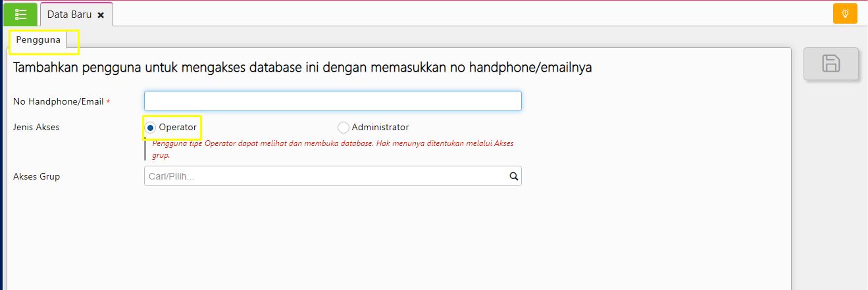This screenshot has width=868, height=290.
Task: Click the Tambahkan pengguna heading text
Action: [x=302, y=68]
